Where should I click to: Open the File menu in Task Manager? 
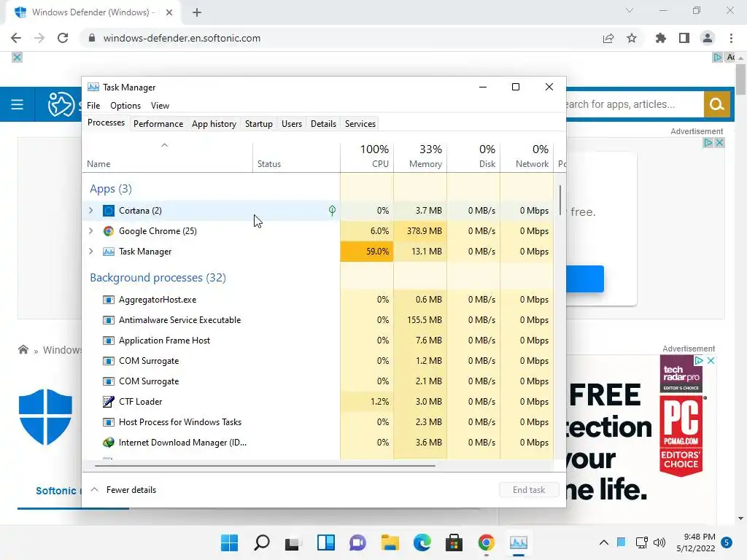93,106
